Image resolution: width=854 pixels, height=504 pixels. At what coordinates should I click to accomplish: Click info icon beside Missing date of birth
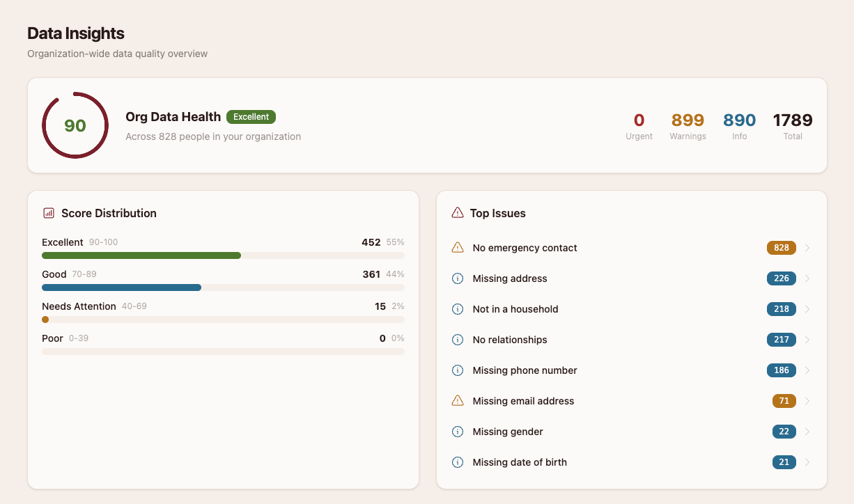[458, 462]
